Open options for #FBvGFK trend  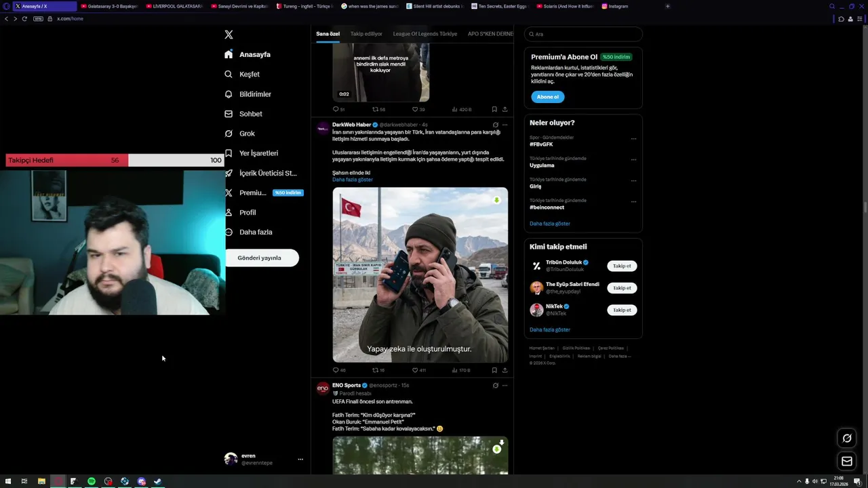click(x=633, y=138)
